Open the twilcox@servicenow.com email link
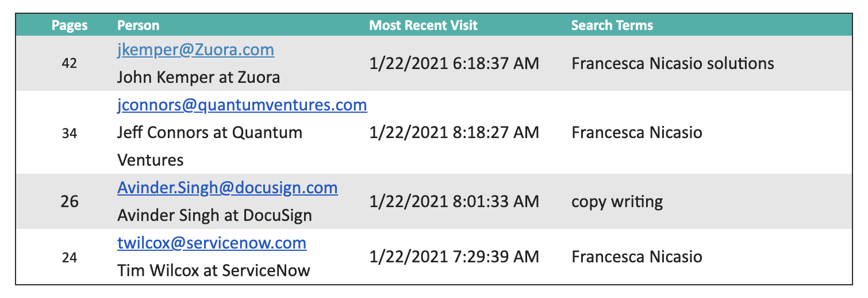The image size is (868, 298). coord(212,243)
